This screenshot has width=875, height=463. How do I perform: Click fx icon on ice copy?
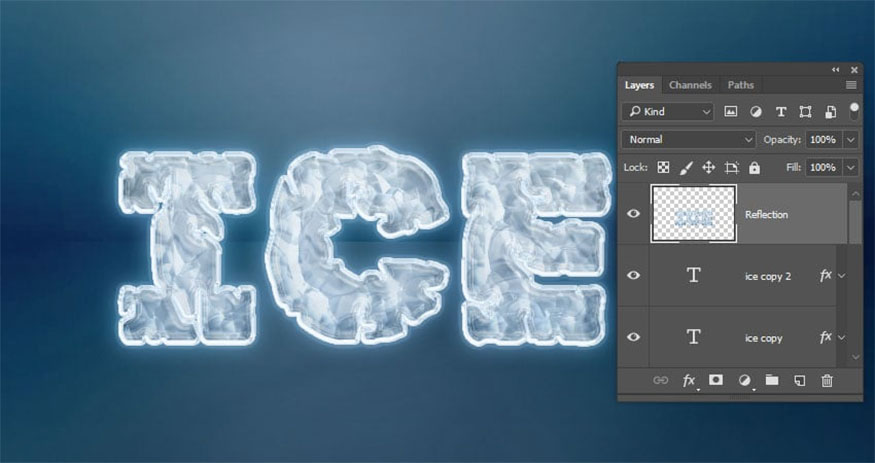(x=825, y=337)
